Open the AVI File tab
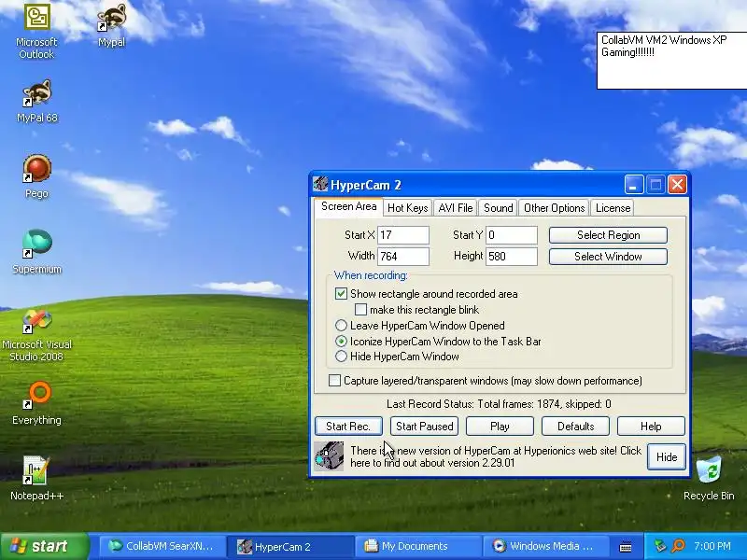 pyautogui.click(x=456, y=208)
